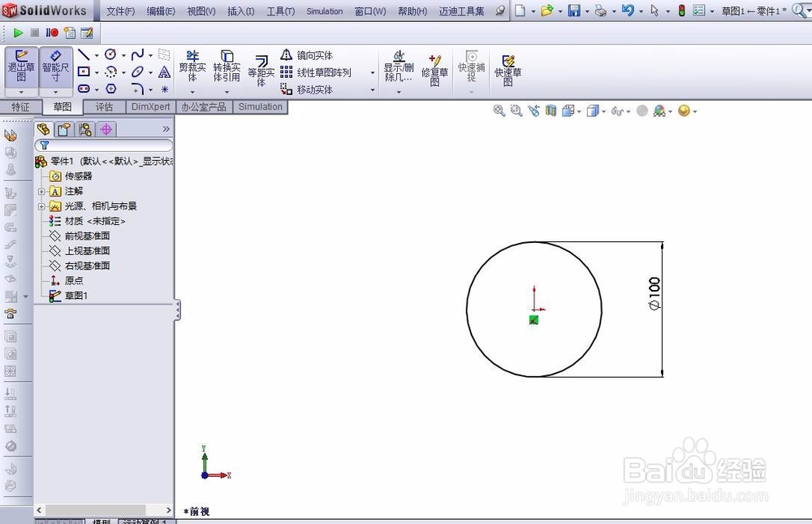Switch to the 评估 Evaluate ribbon tab
Image resolution: width=812 pixels, height=524 pixels.
click(104, 106)
